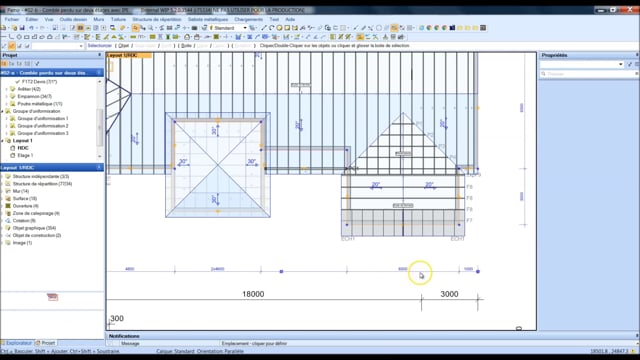Viewport: 640px width, 360px height.
Task: Click the Boîte selection option
Action: [186, 46]
